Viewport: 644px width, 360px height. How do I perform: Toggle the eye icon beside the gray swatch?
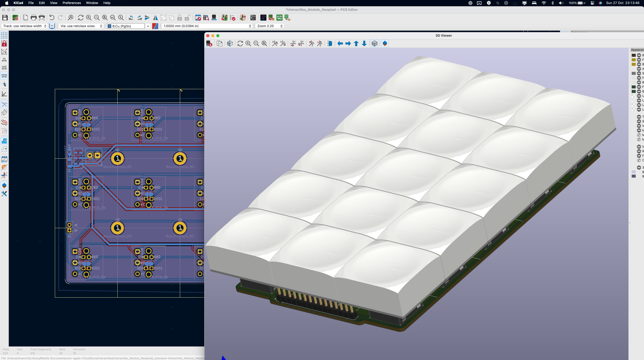(639, 73)
